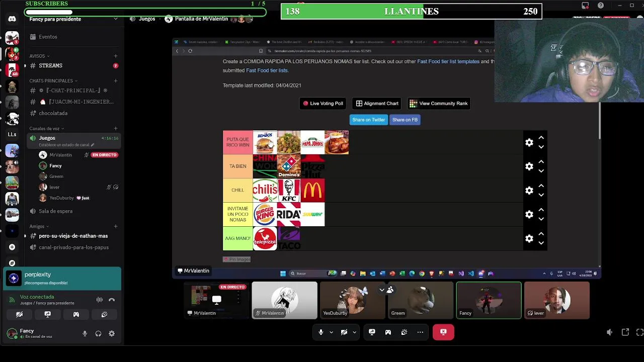The height and width of the screenshot is (362, 644).
Task: Move AAG MANO! row down arrow
Action: point(541,243)
